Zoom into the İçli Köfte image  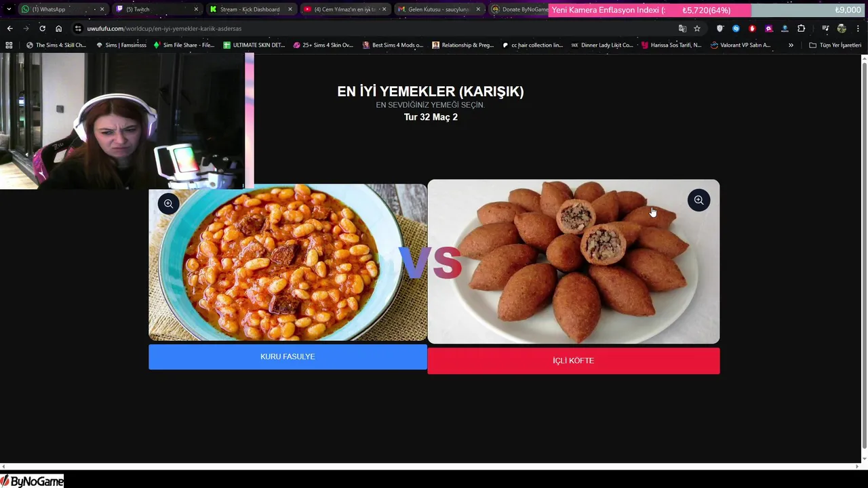[698, 200]
